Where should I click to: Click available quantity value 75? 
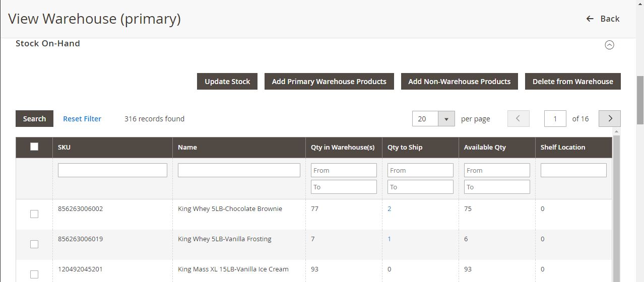click(x=468, y=209)
